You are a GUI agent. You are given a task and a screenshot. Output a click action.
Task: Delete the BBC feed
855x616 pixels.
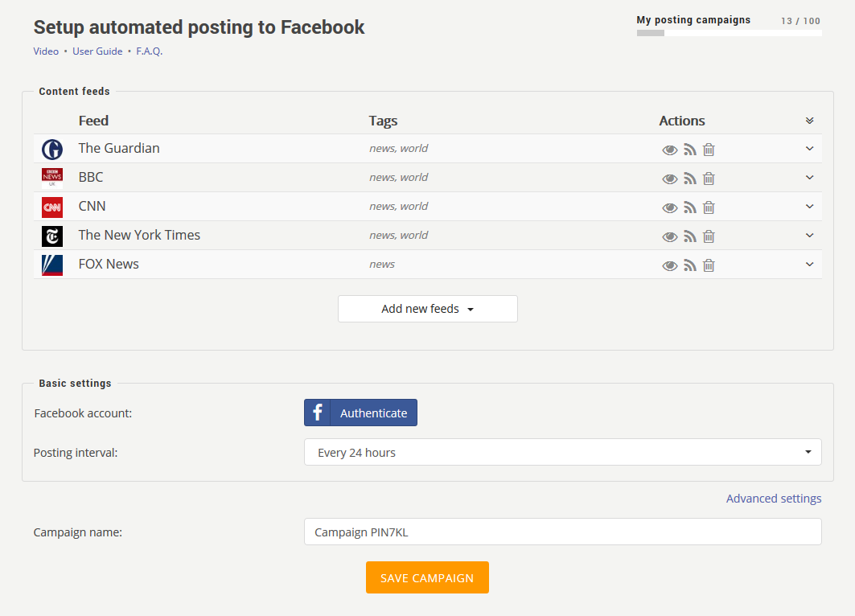709,178
